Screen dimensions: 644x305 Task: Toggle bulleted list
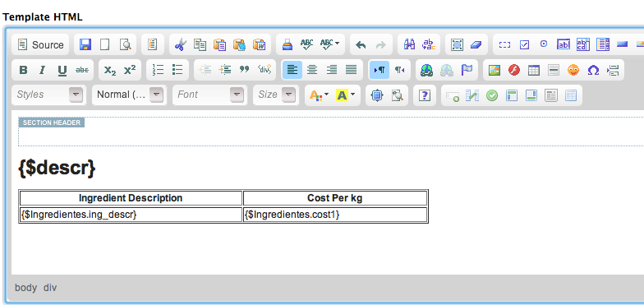177,70
